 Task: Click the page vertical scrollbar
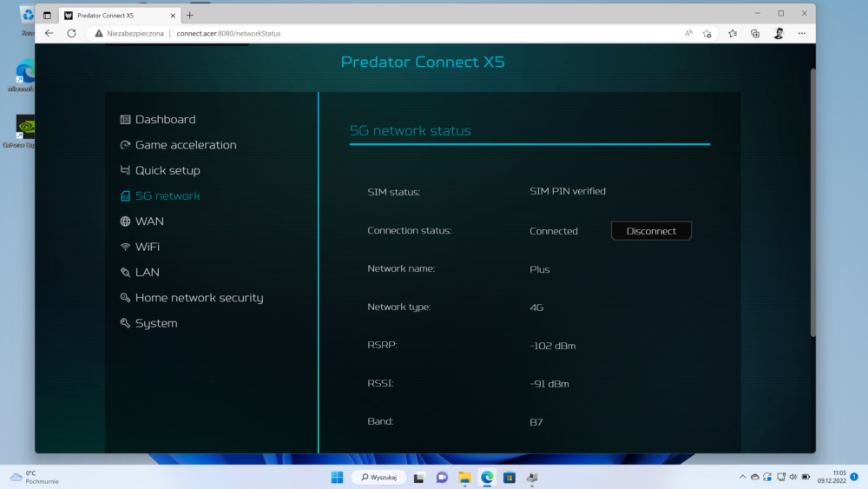(x=812, y=202)
